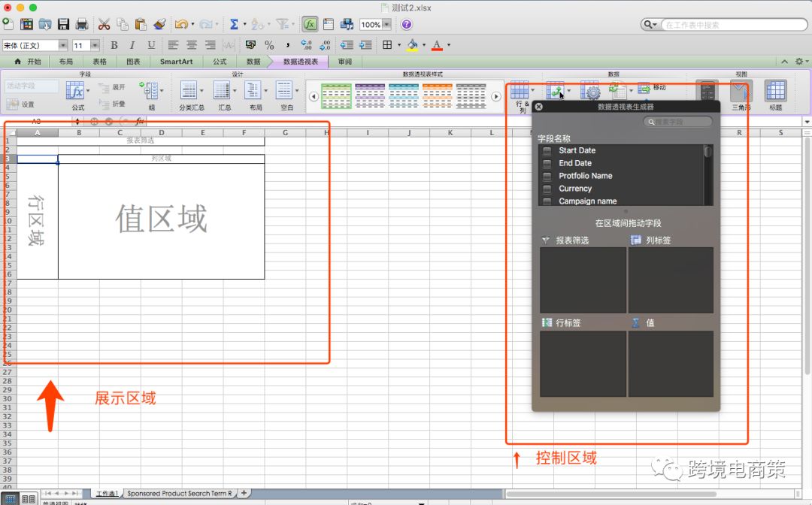Show the Toolbox icon

[x=329, y=24]
